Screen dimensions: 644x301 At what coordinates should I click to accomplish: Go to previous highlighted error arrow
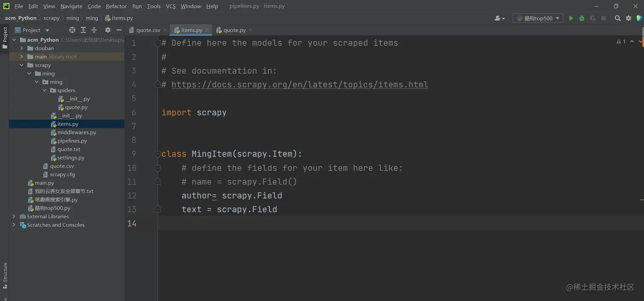(632, 41)
